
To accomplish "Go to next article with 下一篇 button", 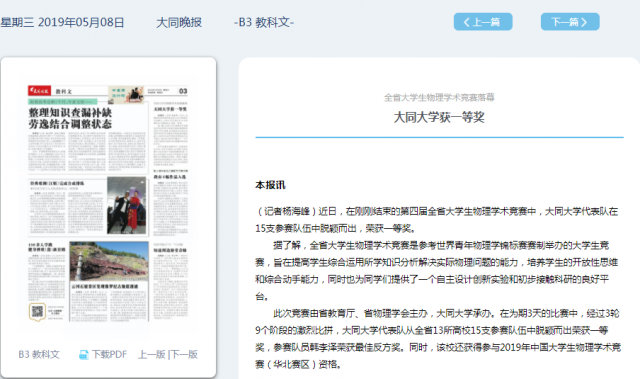I will tap(570, 22).
